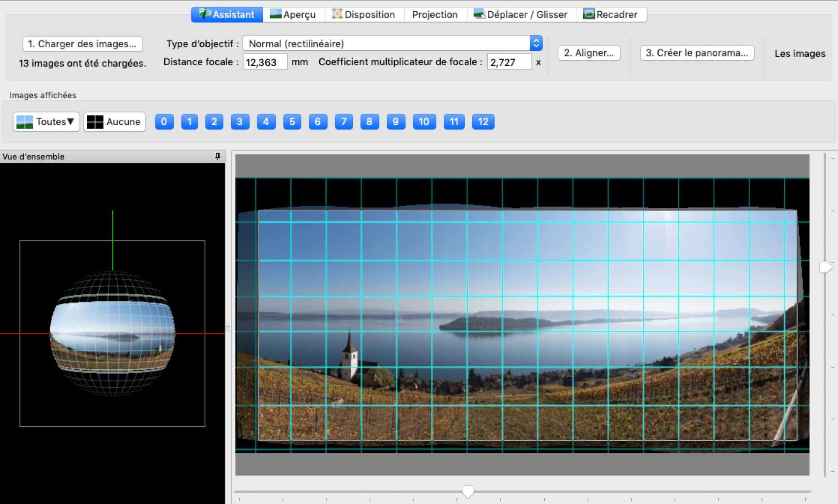Click the vertical field-of-view slider handle
The image size is (838, 504).
825,267
